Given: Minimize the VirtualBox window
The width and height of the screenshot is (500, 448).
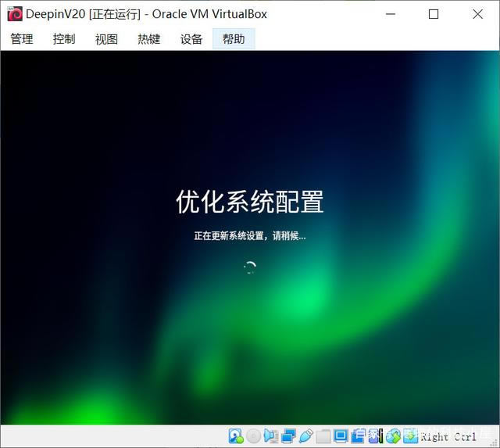Looking at the screenshot, I should 391,14.
